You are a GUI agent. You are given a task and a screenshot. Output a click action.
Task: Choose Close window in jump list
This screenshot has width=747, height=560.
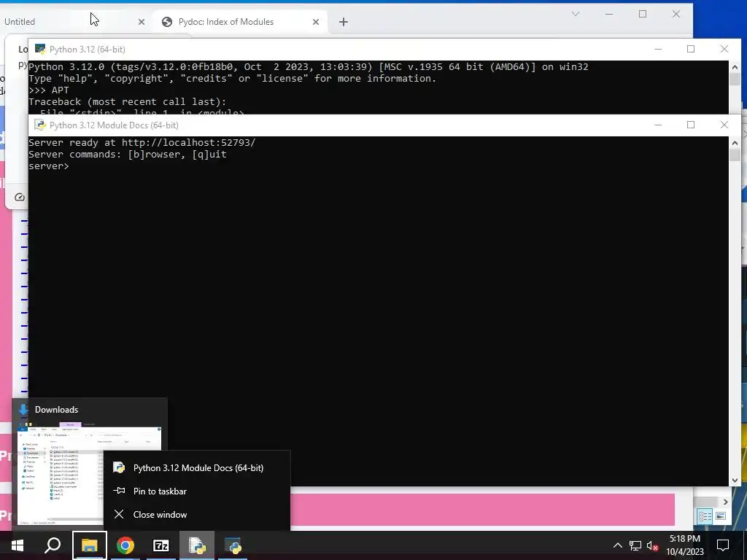pyautogui.click(x=197, y=514)
